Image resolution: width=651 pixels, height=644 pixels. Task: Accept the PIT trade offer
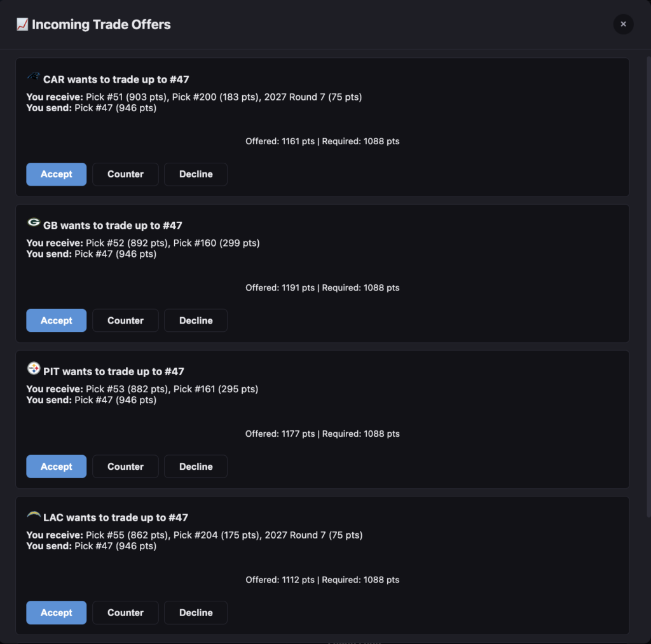(x=56, y=467)
